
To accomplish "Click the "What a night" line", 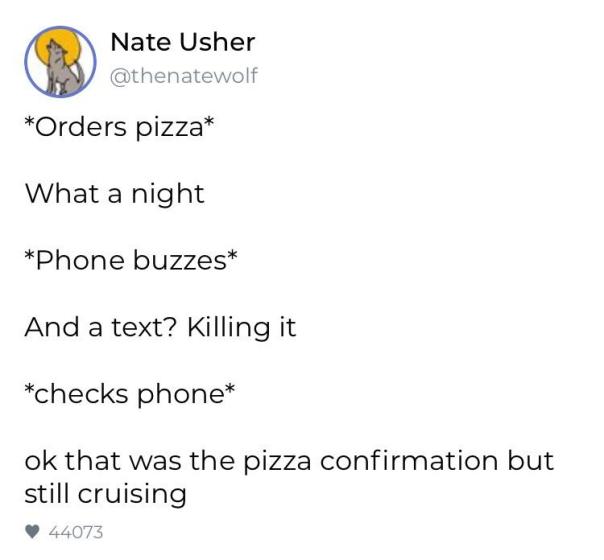I will [114, 193].
